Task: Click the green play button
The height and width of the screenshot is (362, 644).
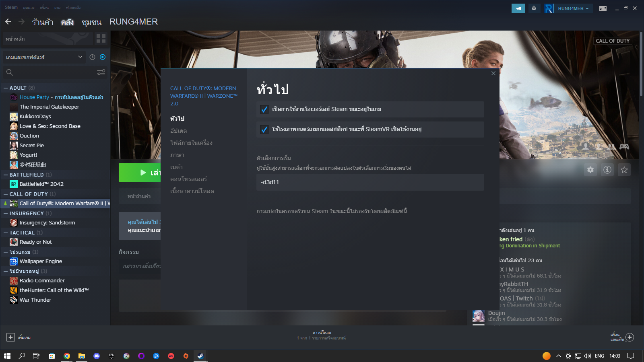Action: pyautogui.click(x=140, y=173)
